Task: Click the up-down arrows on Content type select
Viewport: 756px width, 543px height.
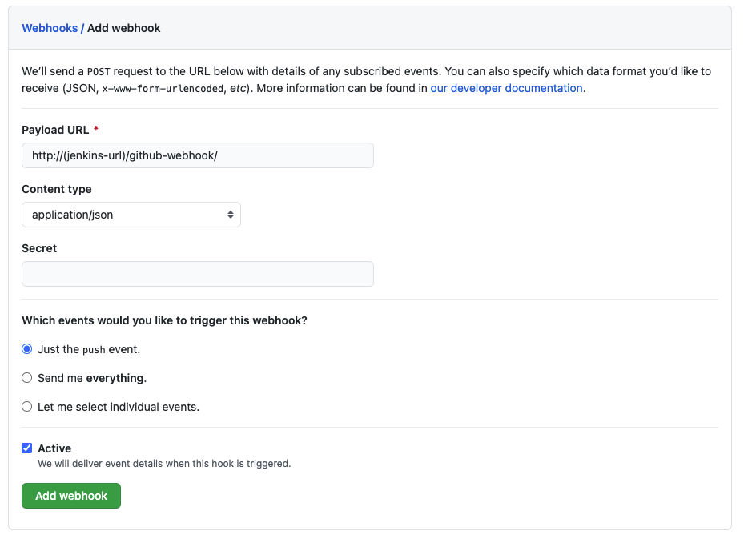Action: [231, 215]
